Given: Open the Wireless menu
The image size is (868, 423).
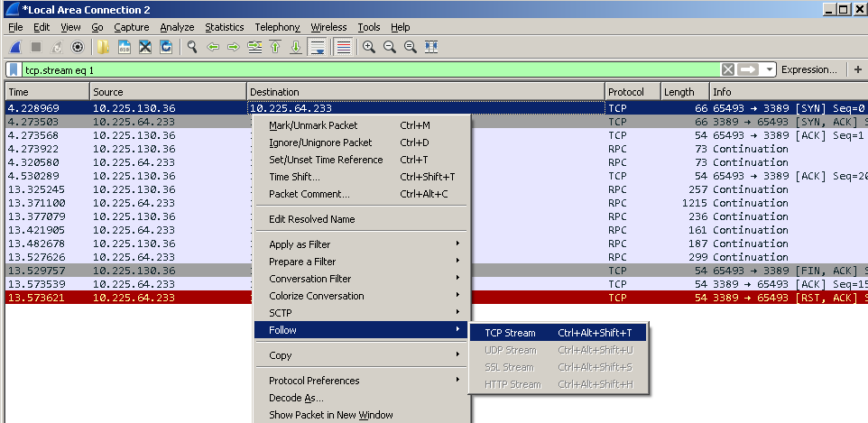Looking at the screenshot, I should (x=328, y=27).
